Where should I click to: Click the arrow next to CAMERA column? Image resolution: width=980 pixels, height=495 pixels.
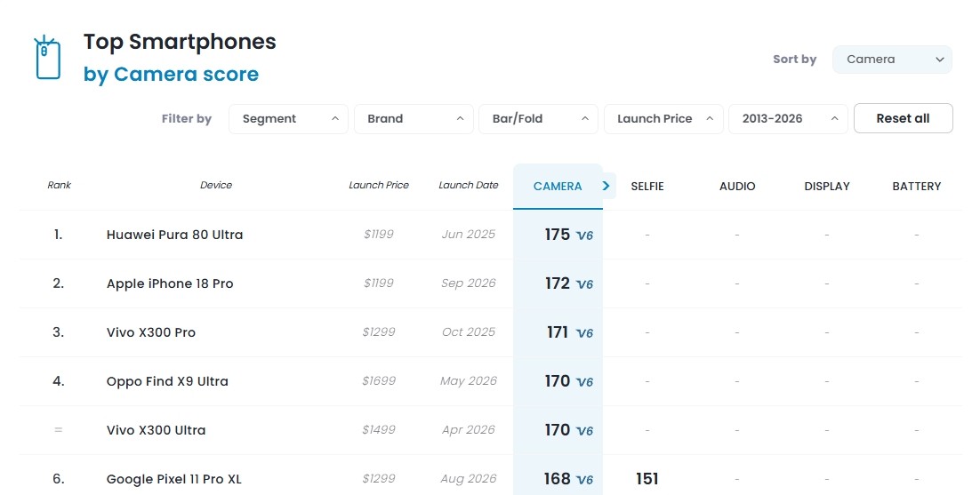(x=606, y=186)
